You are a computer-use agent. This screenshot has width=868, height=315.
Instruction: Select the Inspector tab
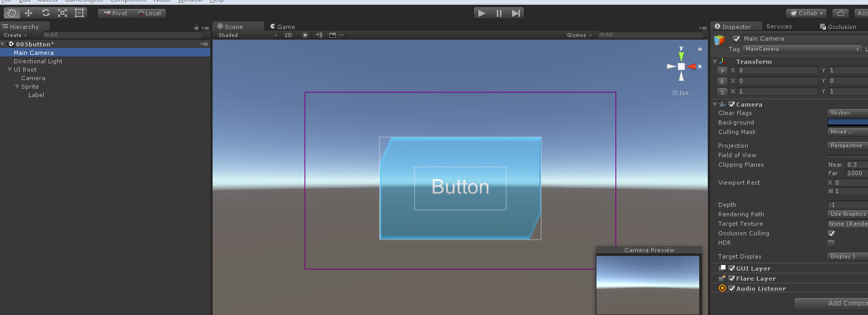click(x=736, y=26)
